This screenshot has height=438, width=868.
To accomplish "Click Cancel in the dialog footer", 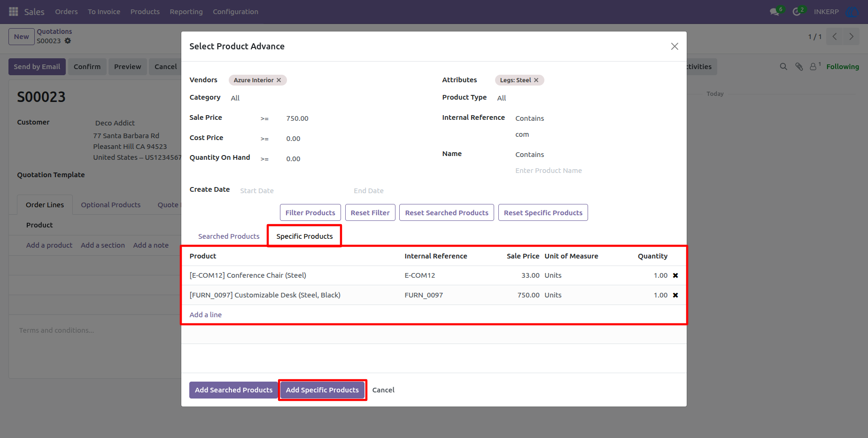I will 383,390.
